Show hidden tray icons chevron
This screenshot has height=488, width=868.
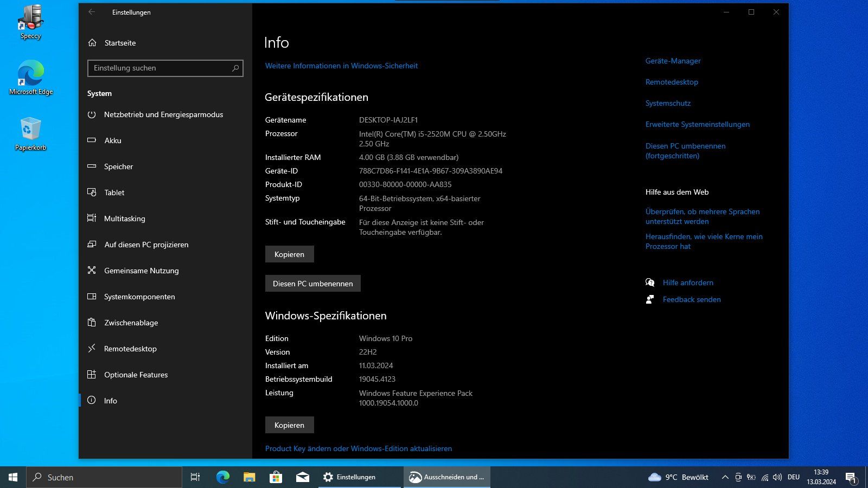[x=725, y=477]
